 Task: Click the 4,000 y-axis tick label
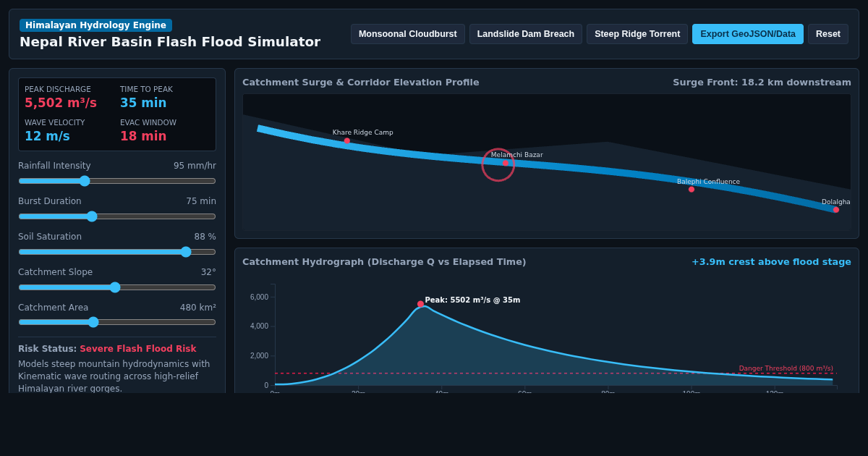tap(259, 326)
